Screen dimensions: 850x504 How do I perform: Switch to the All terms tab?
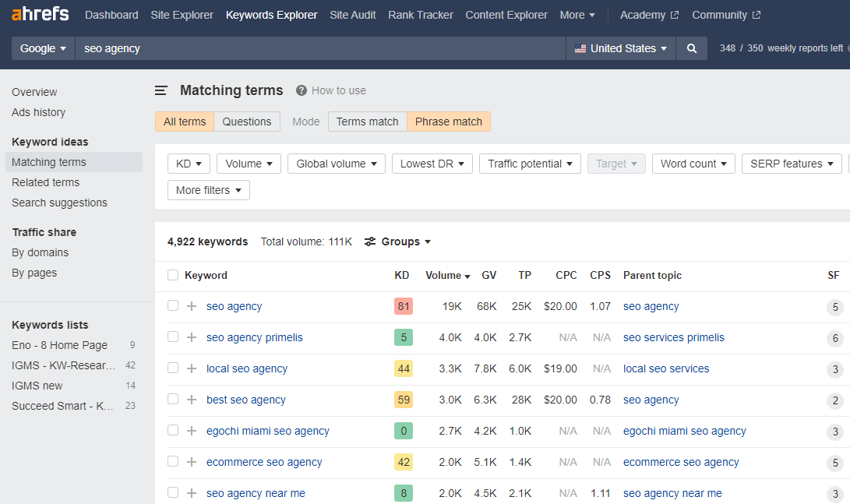point(185,122)
